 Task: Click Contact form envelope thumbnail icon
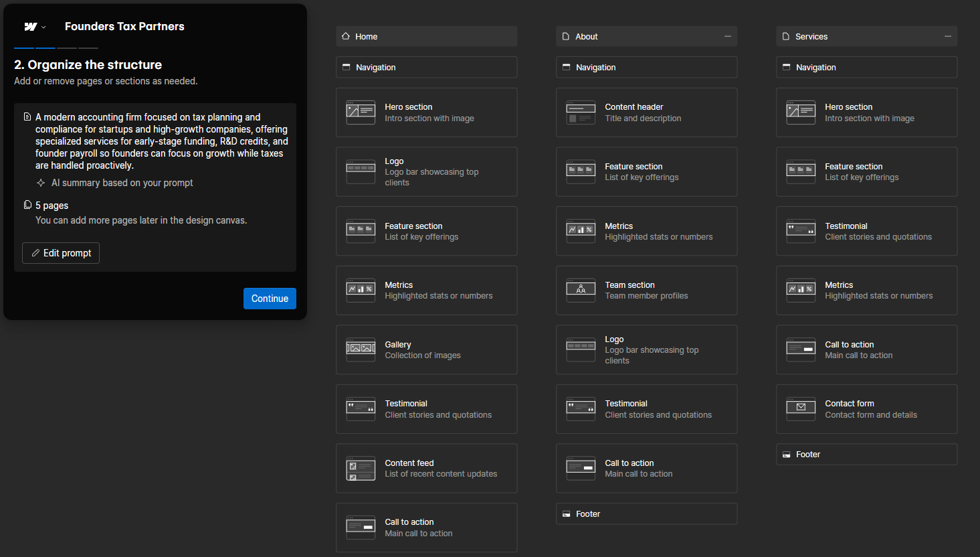(801, 409)
